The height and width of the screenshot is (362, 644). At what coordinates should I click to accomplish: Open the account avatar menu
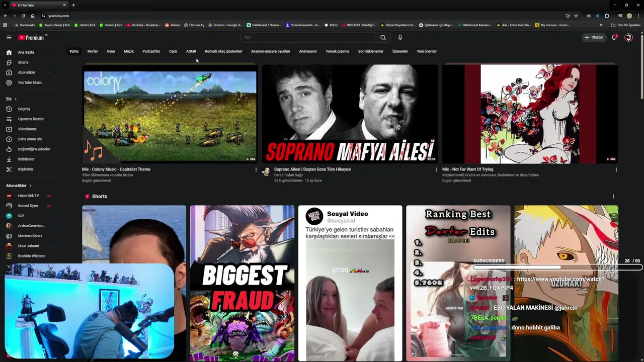[628, 37]
